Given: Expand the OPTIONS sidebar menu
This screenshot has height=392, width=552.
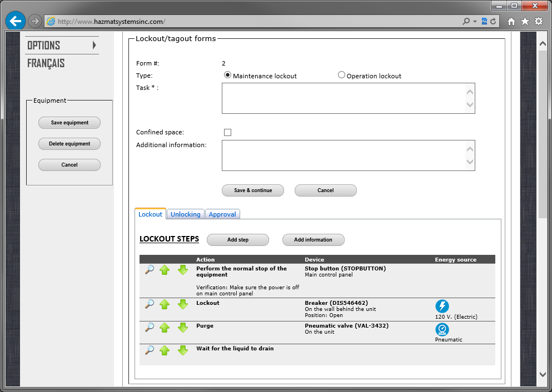Looking at the screenshot, I should [x=62, y=46].
